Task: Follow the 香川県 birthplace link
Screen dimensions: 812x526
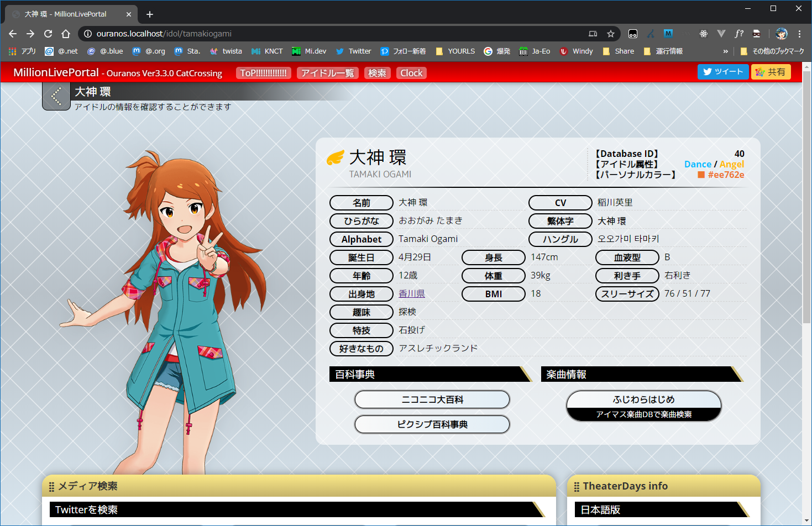Action: pyautogui.click(x=412, y=294)
